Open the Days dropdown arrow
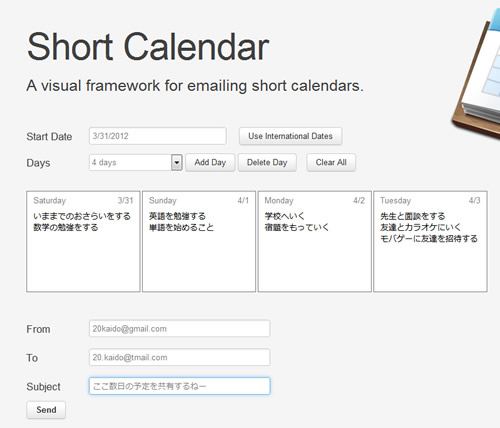Viewport: 500px width, 428px height. pos(177,163)
